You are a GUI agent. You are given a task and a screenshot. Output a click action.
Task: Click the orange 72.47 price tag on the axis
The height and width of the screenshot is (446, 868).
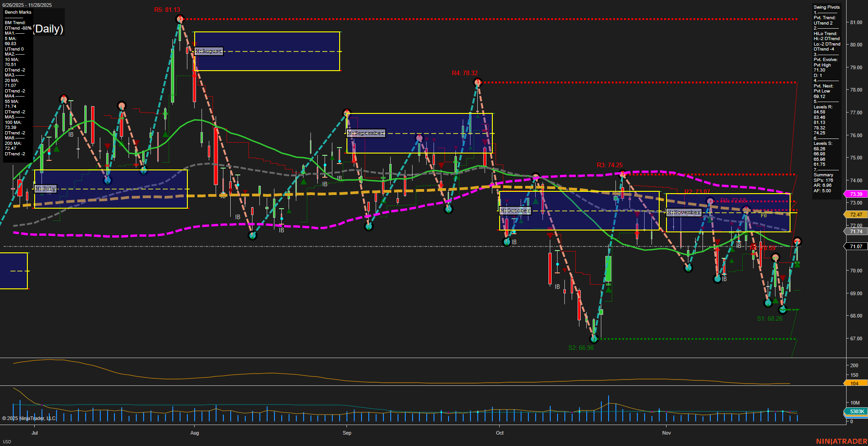pos(856,214)
